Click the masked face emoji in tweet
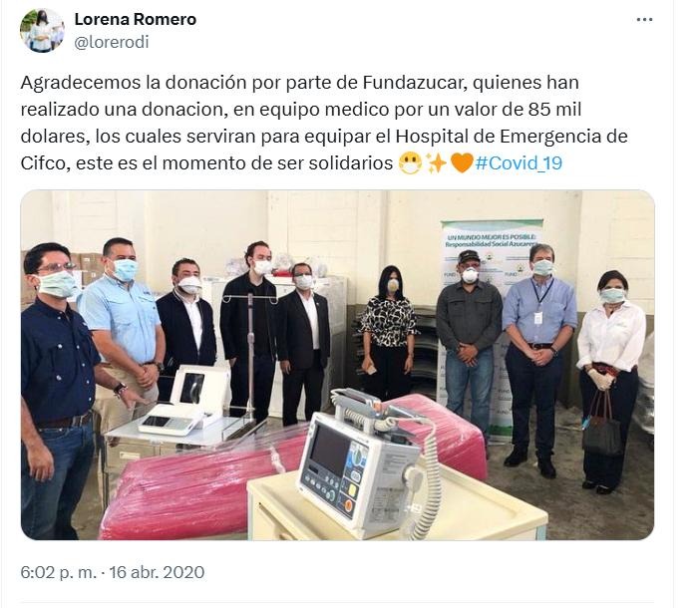Viewport: 700px width, 608px height. (410, 163)
